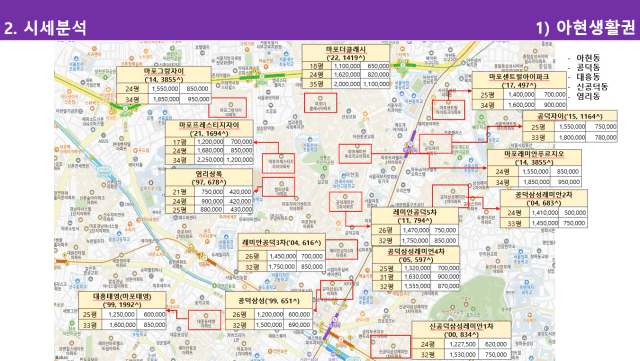
Task: Click the '공덕삼성래미안2차' table header
Action: point(544,198)
